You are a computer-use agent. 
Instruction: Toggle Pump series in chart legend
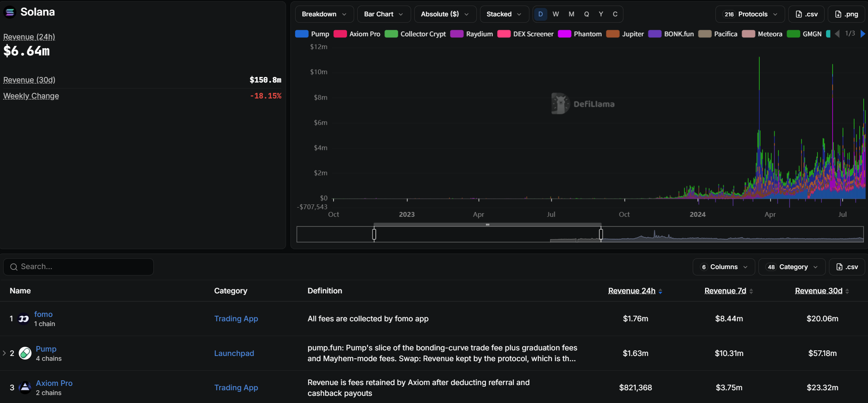[312, 34]
